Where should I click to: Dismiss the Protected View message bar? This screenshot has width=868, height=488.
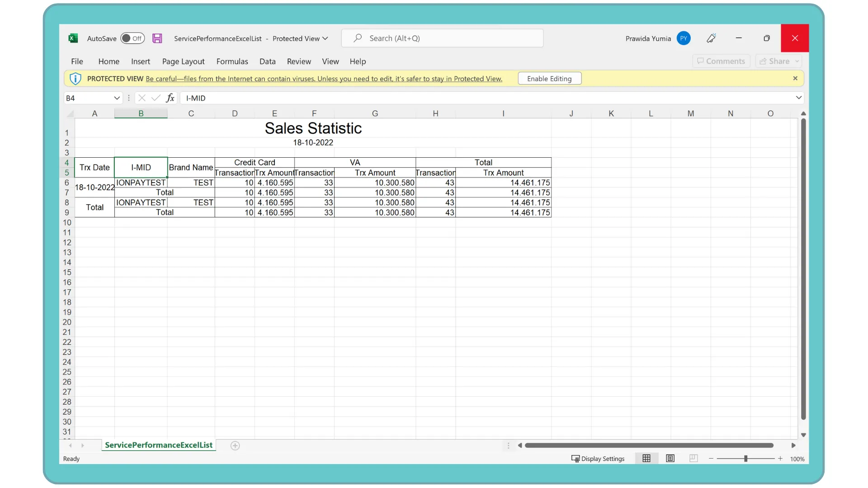point(795,79)
